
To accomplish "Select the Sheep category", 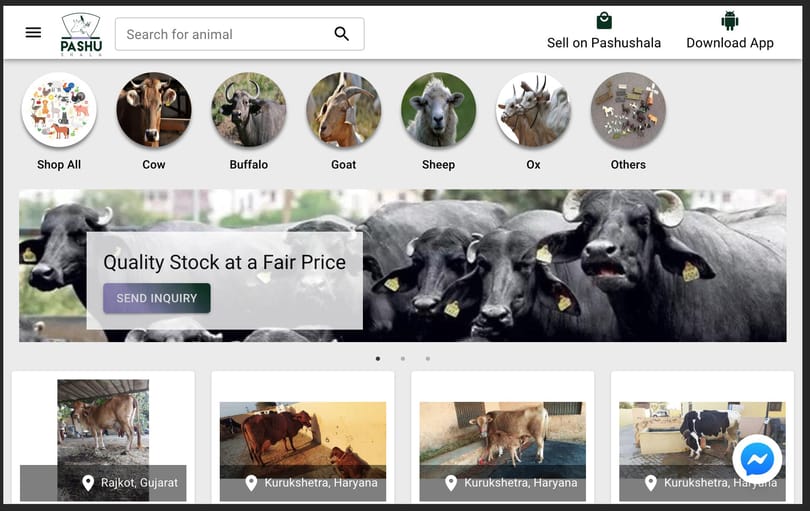I will 439,110.
